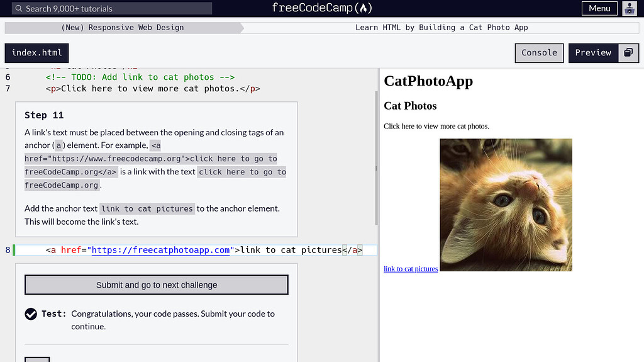The image size is (644, 362).
Task: Focus the Search 9,000+ tutorials field
Action: [x=112, y=8]
